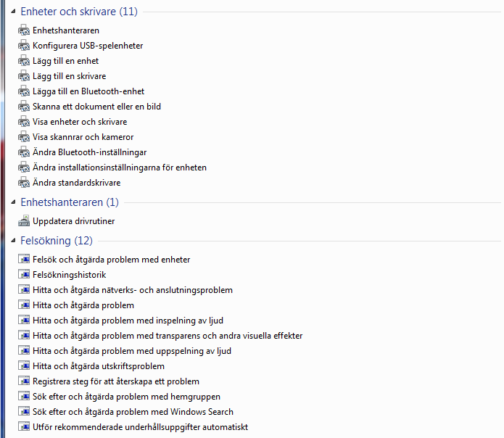
Task: Open Hitta och åtgärda nätverks- och anslutningsproblem
Action: (x=133, y=290)
